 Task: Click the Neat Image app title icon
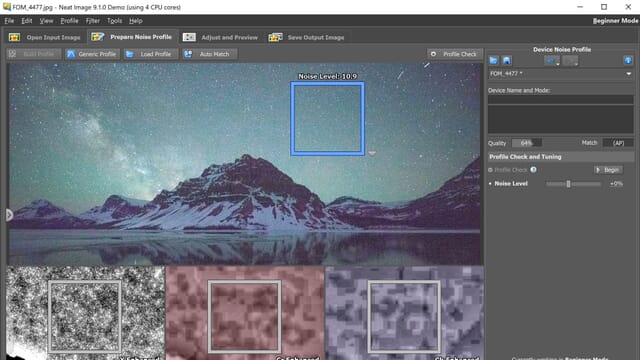pos(7,7)
